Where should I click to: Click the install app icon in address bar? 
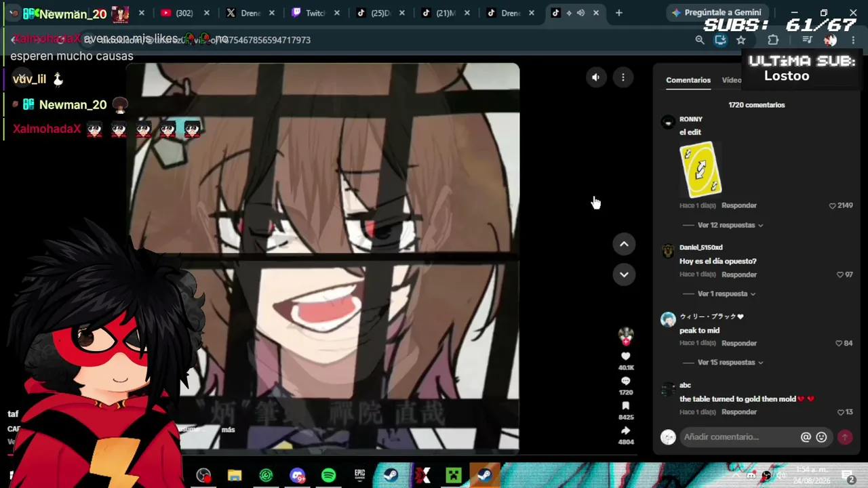click(x=720, y=40)
